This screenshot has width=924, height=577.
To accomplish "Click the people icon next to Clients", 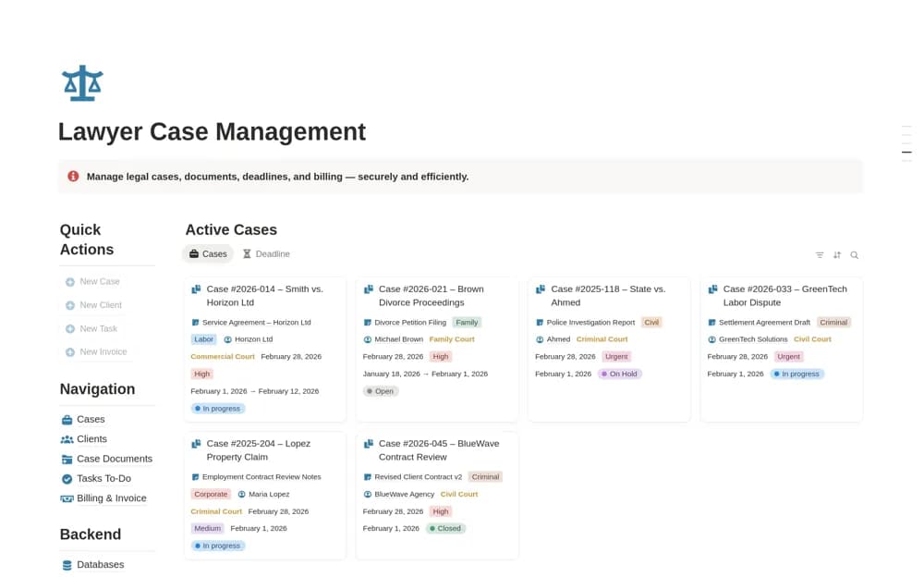I will pyautogui.click(x=67, y=439).
